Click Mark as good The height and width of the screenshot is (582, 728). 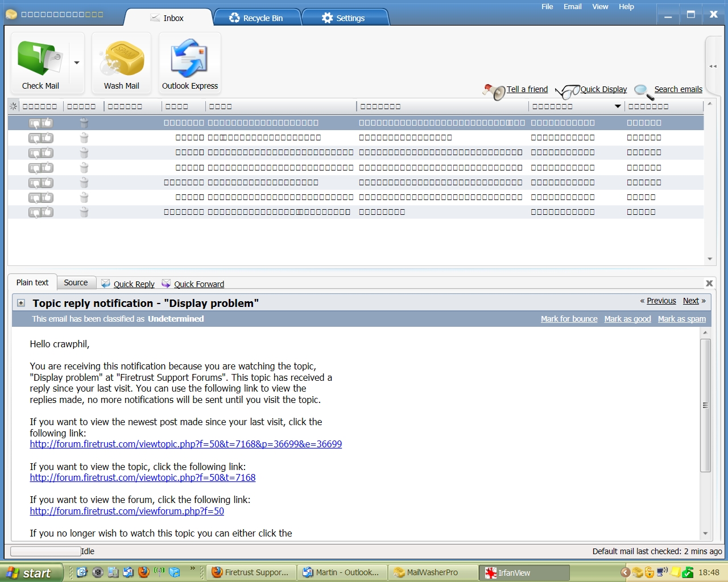pyautogui.click(x=627, y=319)
